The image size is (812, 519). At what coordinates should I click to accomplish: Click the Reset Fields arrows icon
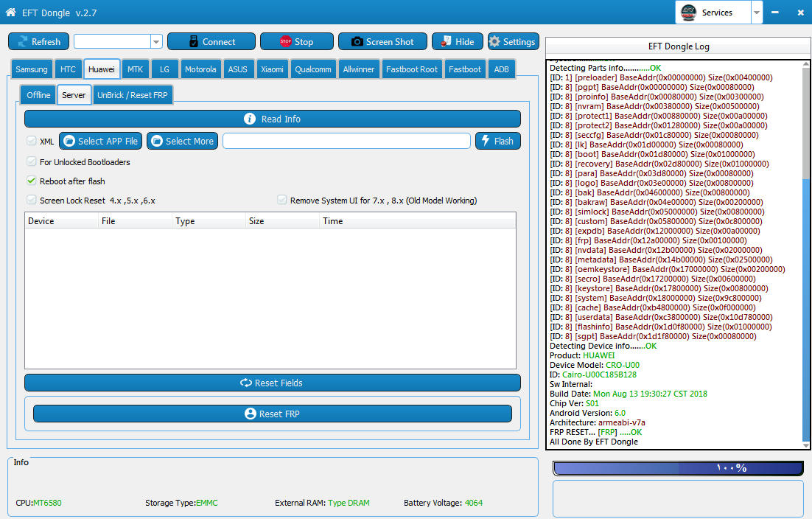pos(245,383)
